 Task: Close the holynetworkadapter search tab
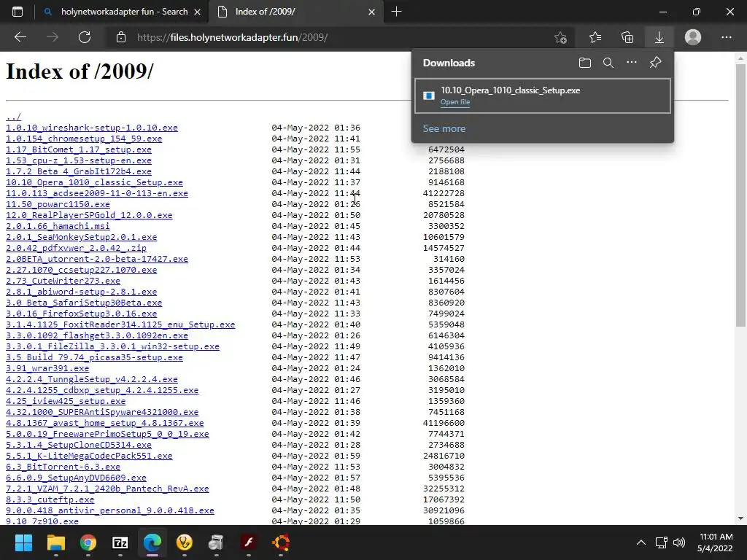(197, 12)
